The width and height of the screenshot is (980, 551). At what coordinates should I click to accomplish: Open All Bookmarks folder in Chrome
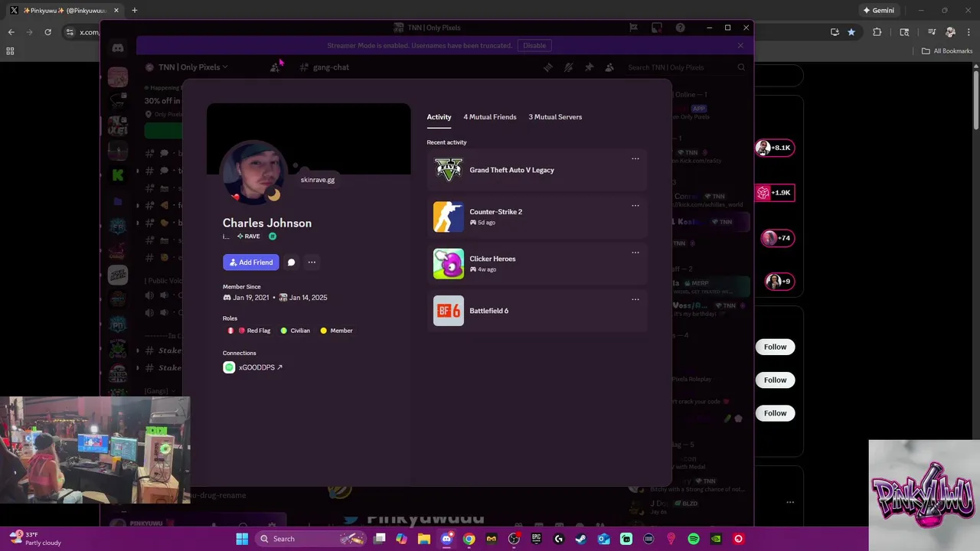pyautogui.click(x=947, y=51)
